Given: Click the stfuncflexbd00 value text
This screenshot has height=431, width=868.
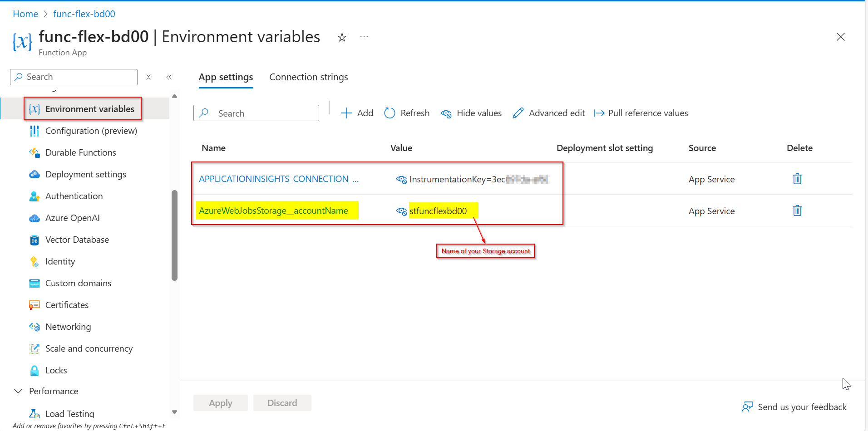Looking at the screenshot, I should pos(438,211).
